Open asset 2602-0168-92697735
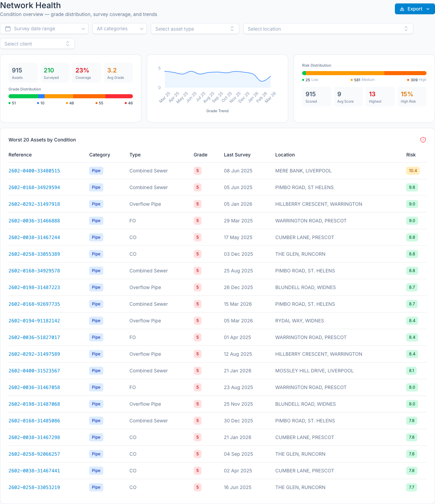The image size is (435, 504). pyautogui.click(x=34, y=304)
